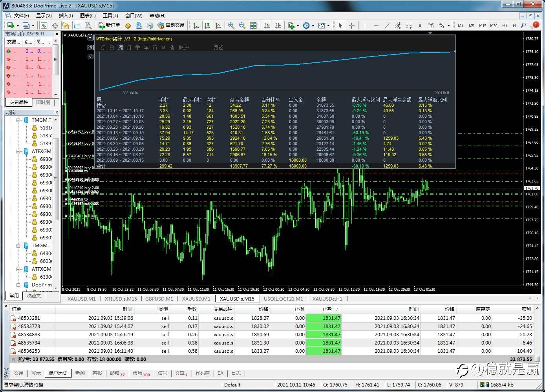Switch timeframe to H1
Screen dimensions: 545x392
505,26
